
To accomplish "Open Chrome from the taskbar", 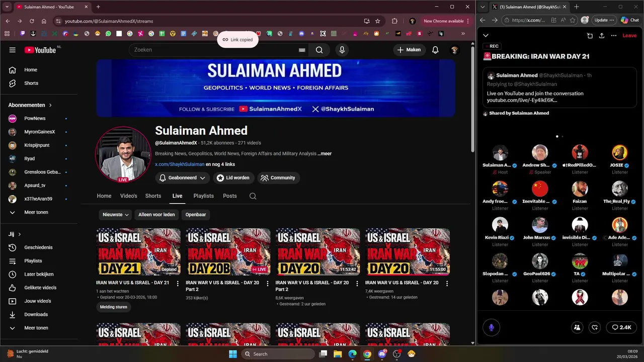I will pyautogui.click(x=367, y=354).
